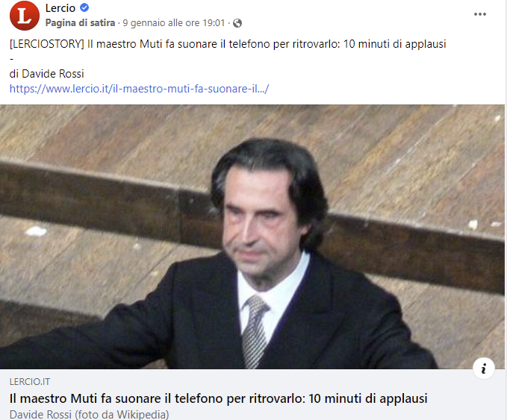The width and height of the screenshot is (507, 420).
Task: Click the [LERCIOSTORY] post caption text
Action: (x=228, y=44)
